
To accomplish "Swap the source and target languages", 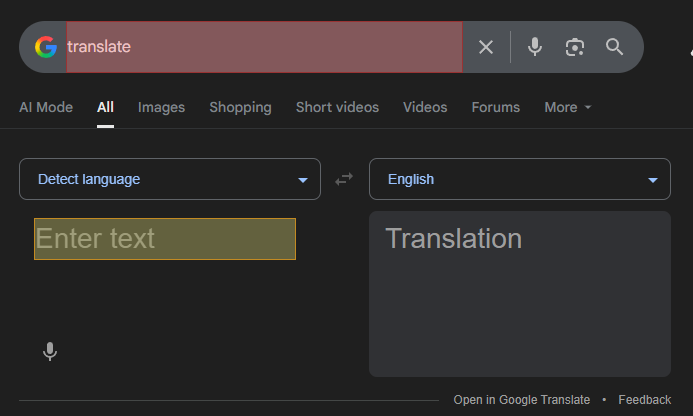I will (x=344, y=179).
